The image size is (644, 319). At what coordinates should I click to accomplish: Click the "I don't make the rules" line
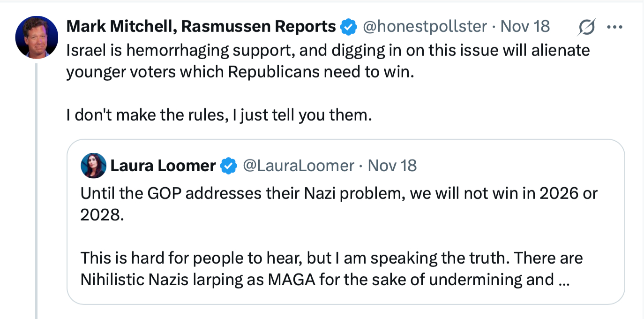[x=219, y=115]
